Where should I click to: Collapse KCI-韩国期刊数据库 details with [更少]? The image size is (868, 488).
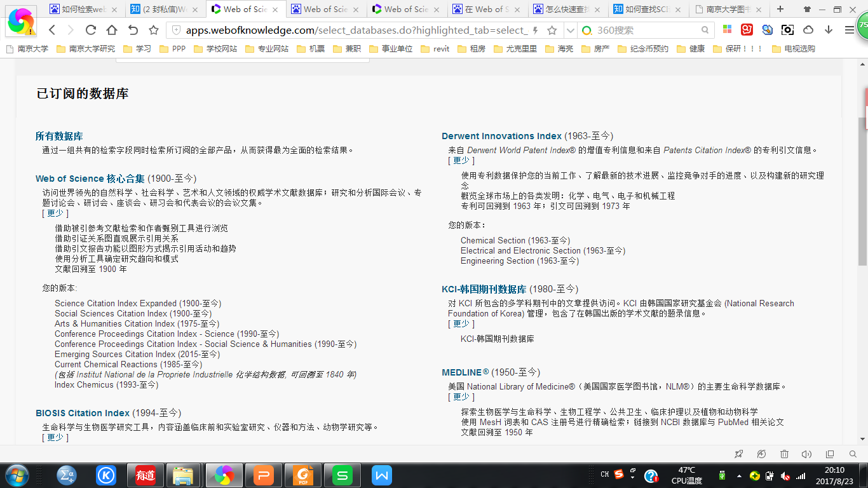461,323
